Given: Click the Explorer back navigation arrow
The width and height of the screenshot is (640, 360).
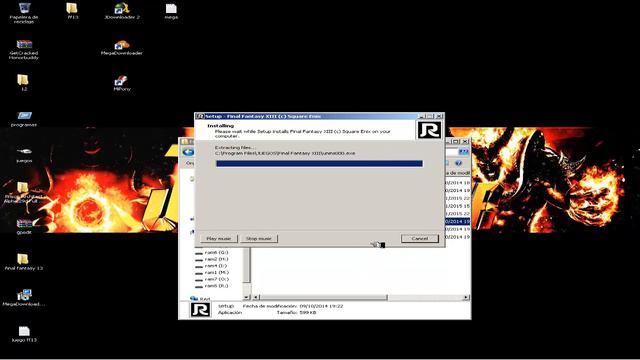Looking at the screenshot, I should (188, 152).
